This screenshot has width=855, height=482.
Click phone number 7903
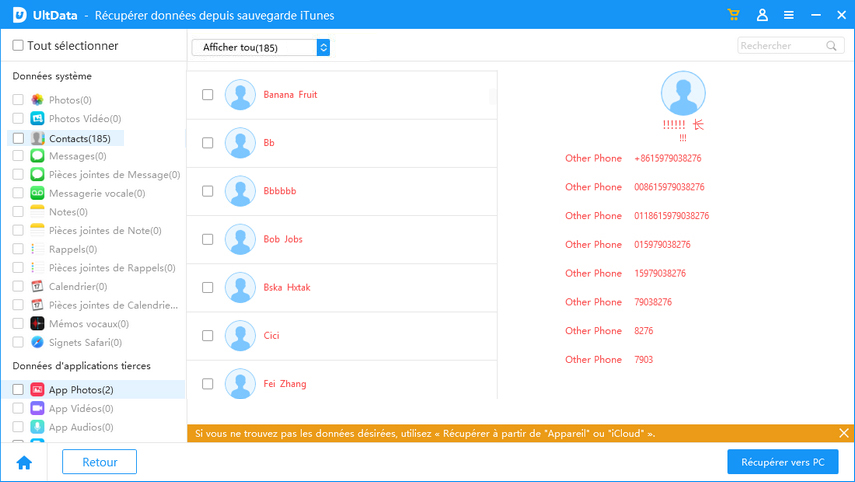pyautogui.click(x=643, y=359)
